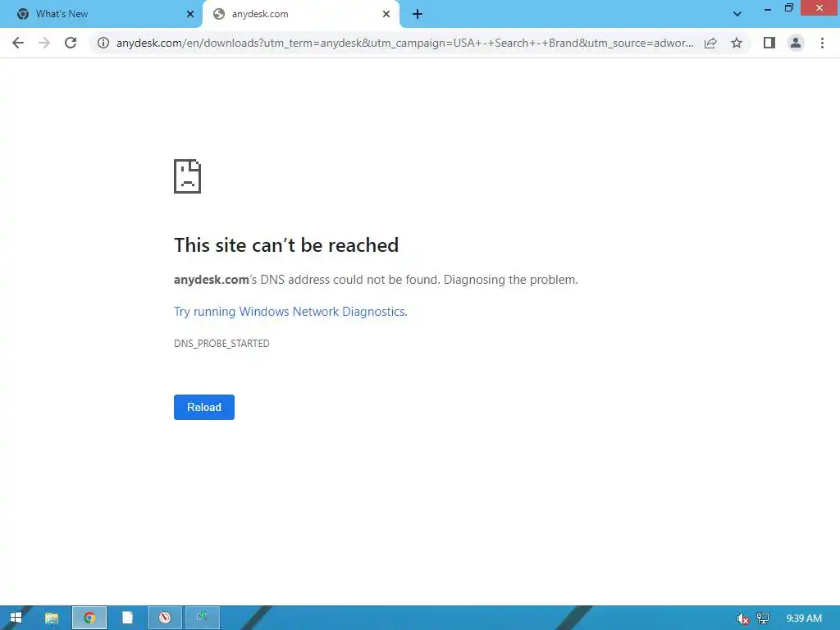
Task: Open the side panel icon
Action: pos(769,43)
